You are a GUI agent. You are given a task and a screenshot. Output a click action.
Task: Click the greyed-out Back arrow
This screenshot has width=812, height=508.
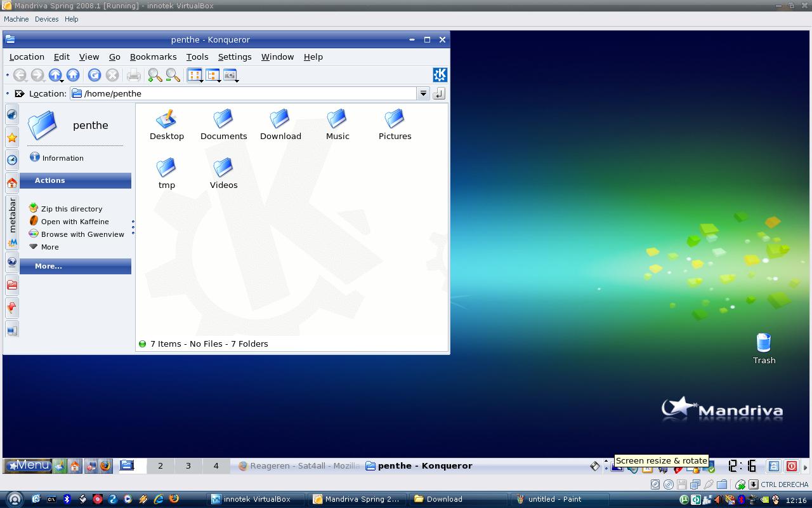coord(20,75)
